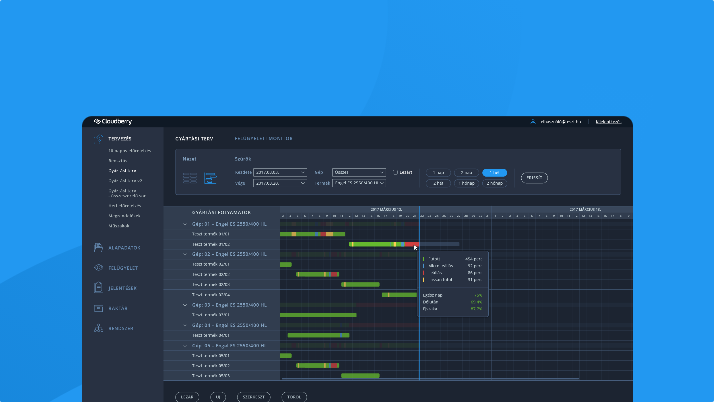Open the start date dropdown
The height and width of the screenshot is (402, 714).
pos(279,172)
